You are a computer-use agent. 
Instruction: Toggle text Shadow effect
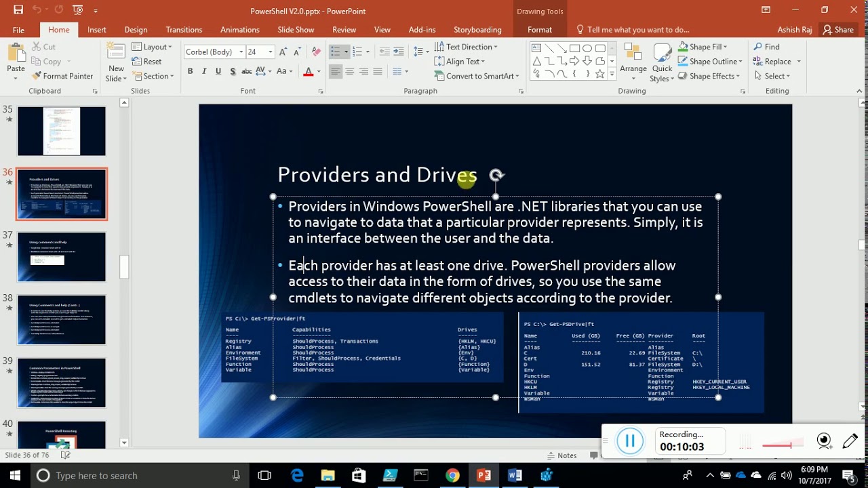tap(233, 71)
